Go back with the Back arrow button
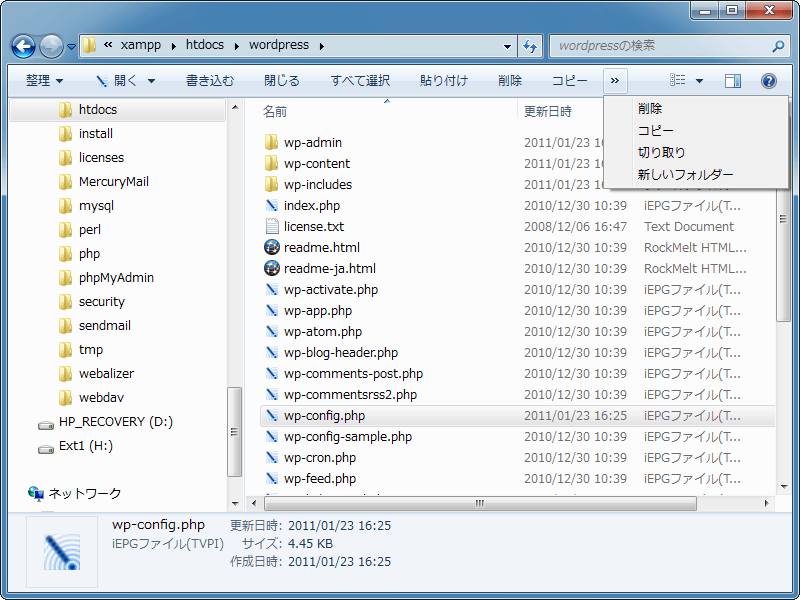 (x=23, y=46)
